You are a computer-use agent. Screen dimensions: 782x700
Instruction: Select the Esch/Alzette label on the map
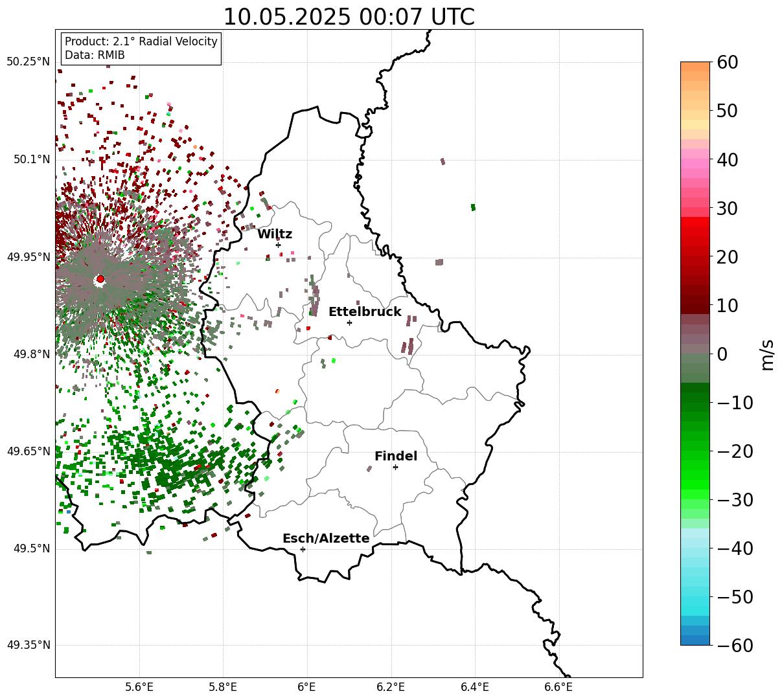(x=326, y=539)
